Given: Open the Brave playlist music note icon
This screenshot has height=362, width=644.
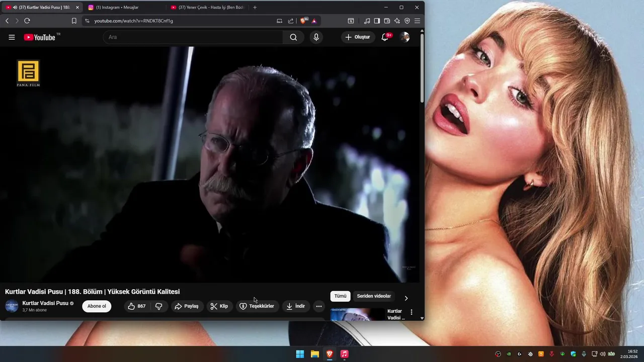Looking at the screenshot, I should [367, 21].
